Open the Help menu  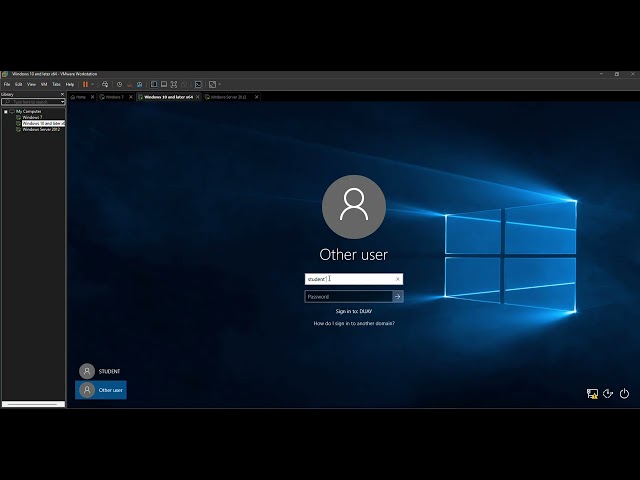[70, 84]
